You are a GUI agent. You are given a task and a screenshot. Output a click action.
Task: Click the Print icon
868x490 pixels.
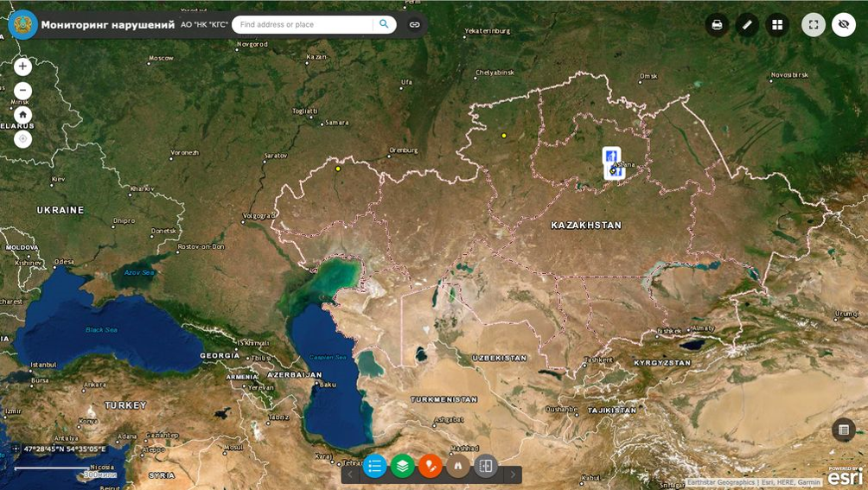click(x=717, y=25)
